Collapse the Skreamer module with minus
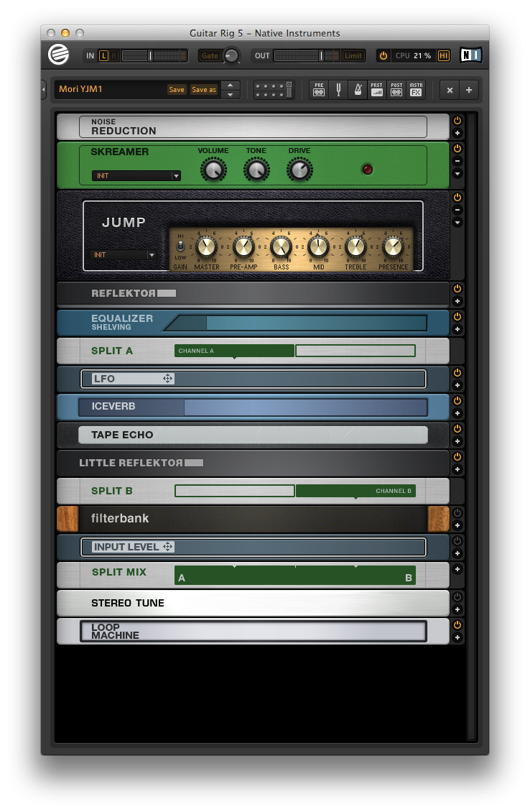530x812 pixels. tap(457, 161)
